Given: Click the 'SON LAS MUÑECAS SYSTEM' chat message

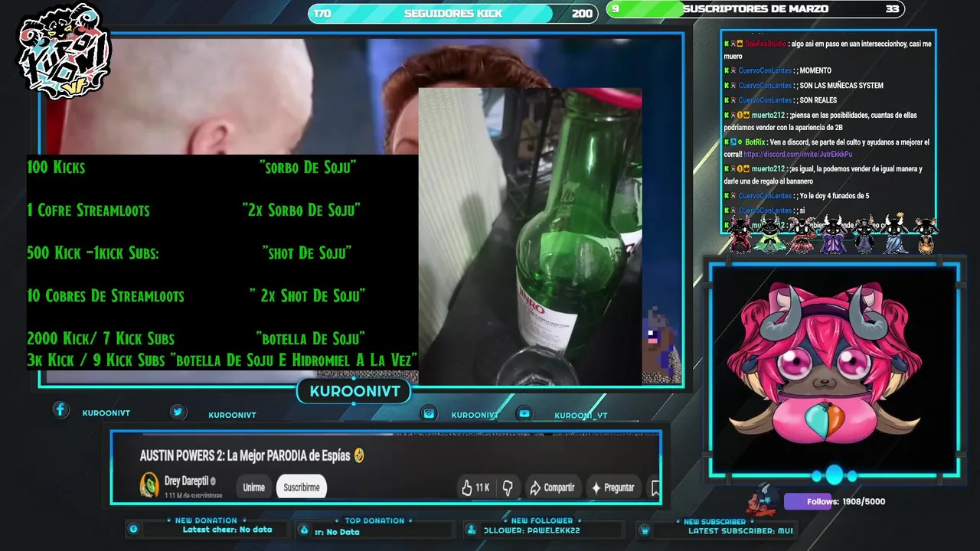Looking at the screenshot, I should point(841,86).
